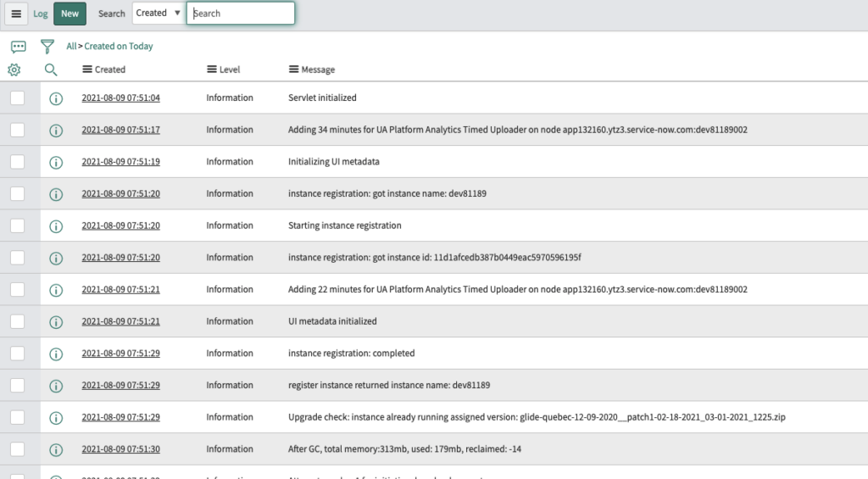Open the Created search field dropdown
This screenshot has height=479, width=868.
click(x=158, y=14)
